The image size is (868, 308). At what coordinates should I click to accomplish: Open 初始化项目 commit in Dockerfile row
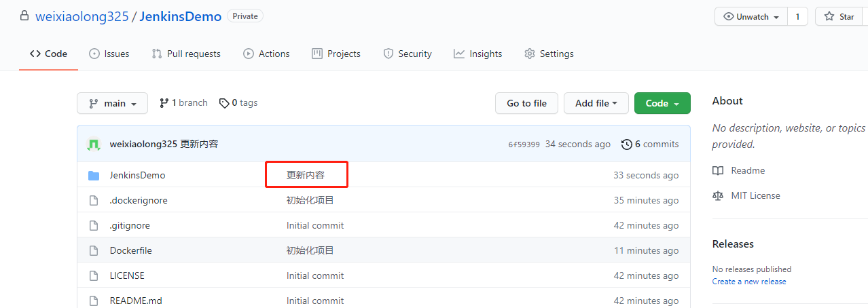[310, 250]
